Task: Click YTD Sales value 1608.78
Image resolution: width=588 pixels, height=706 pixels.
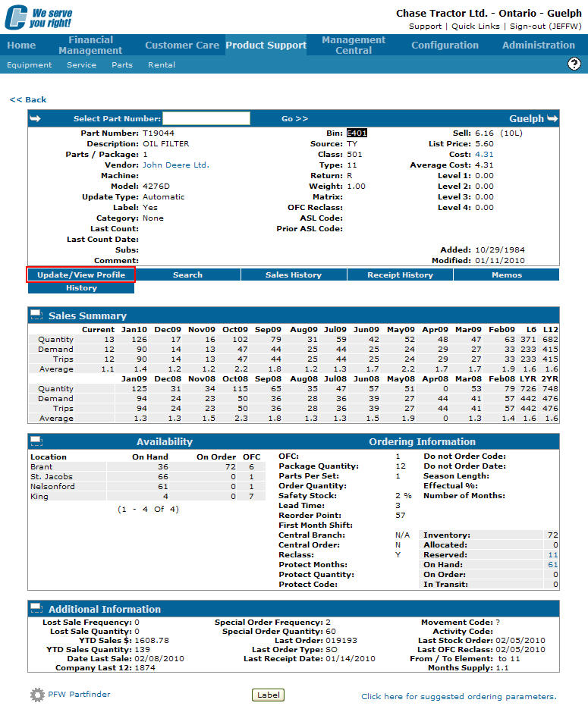Action: 152,640
